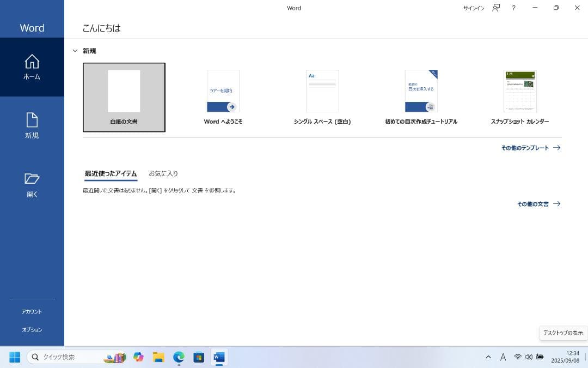This screenshot has height=368, width=588.
Task: Select the 最近使ったアイテム tab
Action: 111,173
